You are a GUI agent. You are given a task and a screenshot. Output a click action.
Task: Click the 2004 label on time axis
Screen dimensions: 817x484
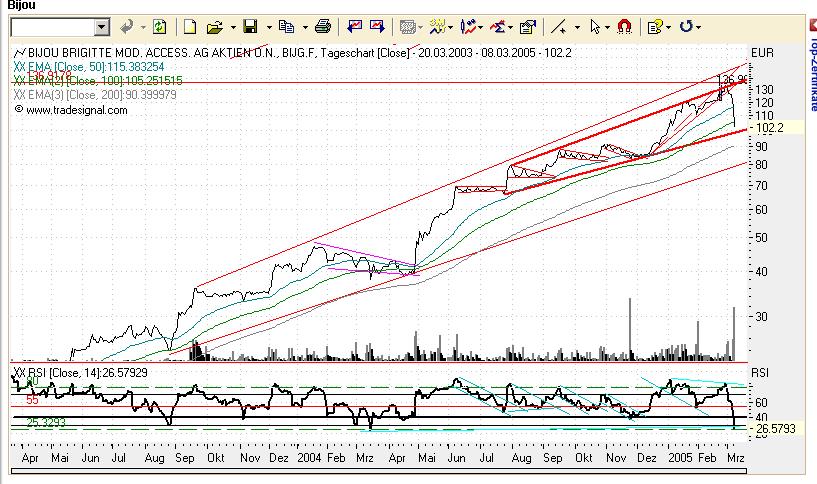pyautogui.click(x=309, y=457)
